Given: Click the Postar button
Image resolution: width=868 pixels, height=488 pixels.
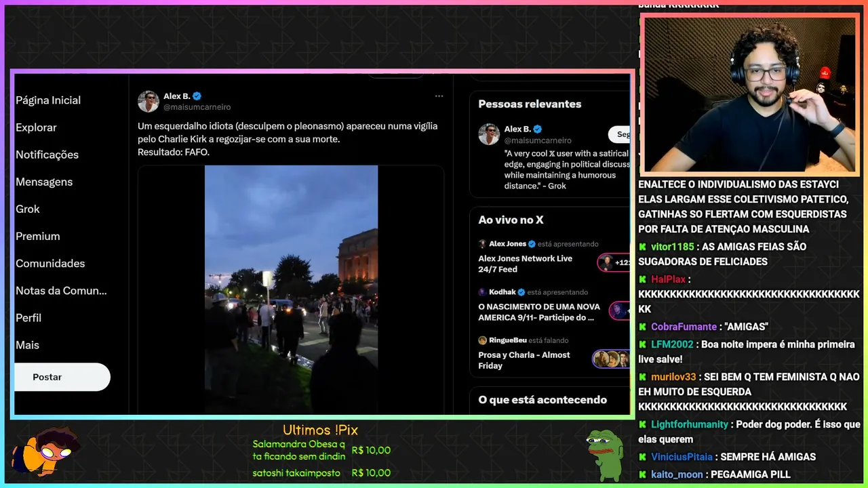Looking at the screenshot, I should pyautogui.click(x=62, y=377).
